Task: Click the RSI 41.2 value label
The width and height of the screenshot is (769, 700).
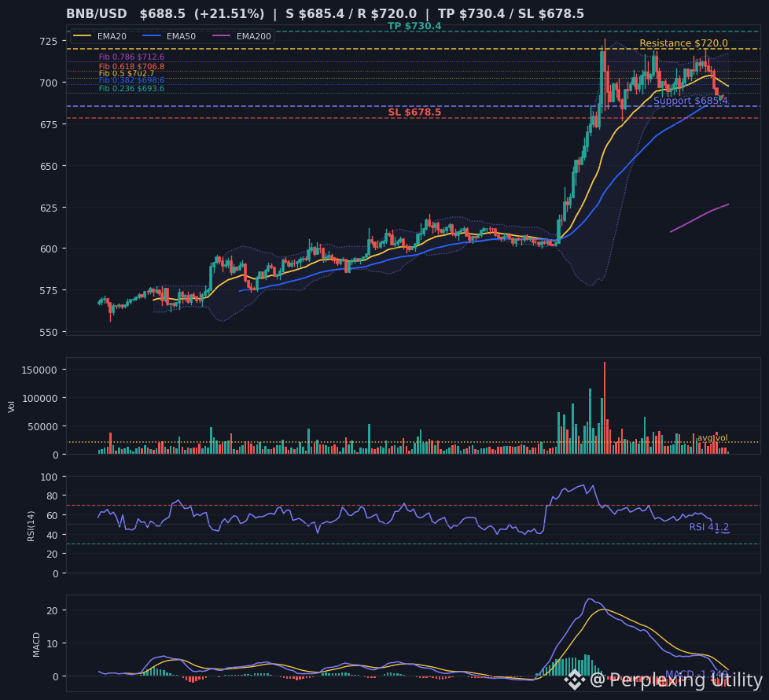Action: pyautogui.click(x=708, y=527)
